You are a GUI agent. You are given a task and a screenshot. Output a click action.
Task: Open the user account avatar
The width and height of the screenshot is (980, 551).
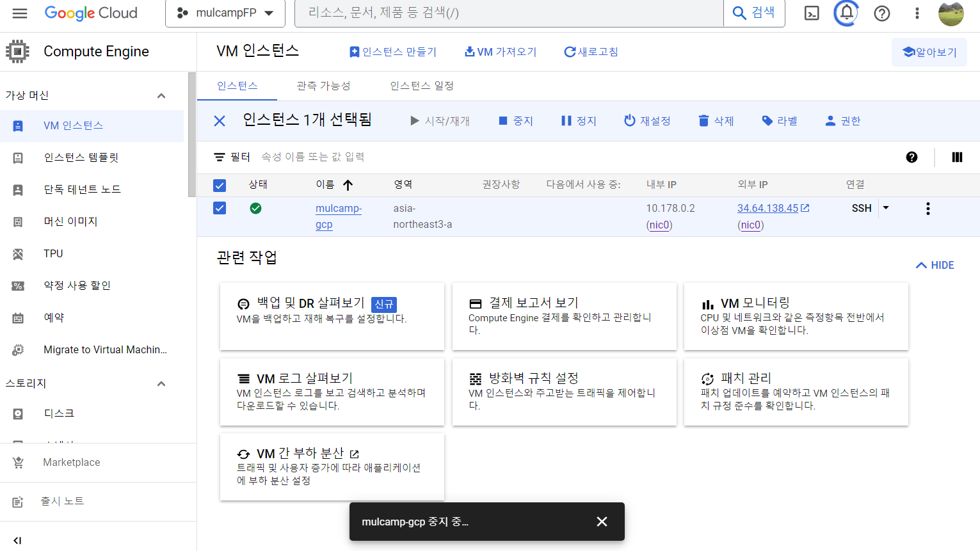pyautogui.click(x=951, y=13)
